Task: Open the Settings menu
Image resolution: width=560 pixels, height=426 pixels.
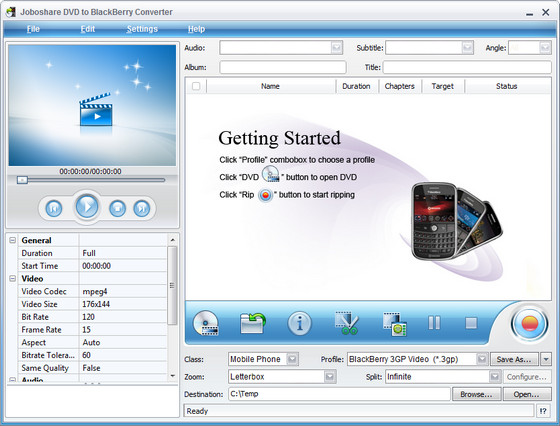Action: click(x=142, y=29)
